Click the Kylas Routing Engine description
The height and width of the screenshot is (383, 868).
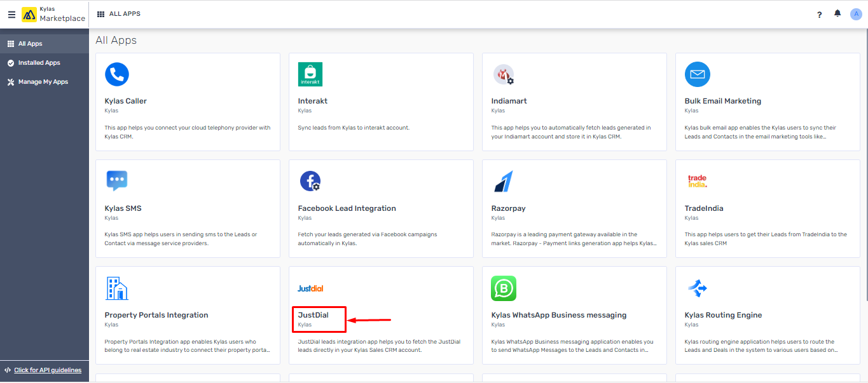(x=760, y=346)
